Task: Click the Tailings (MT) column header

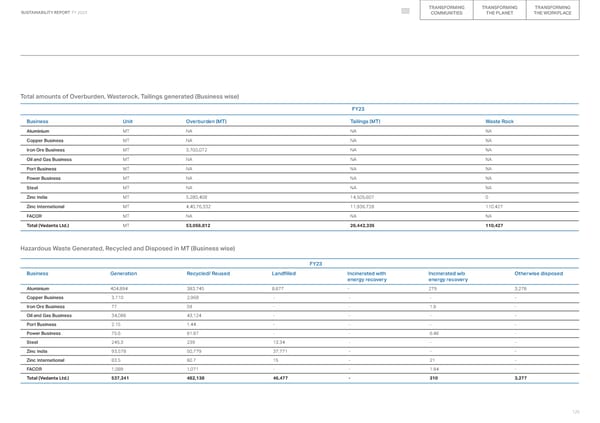Action: [x=365, y=121]
